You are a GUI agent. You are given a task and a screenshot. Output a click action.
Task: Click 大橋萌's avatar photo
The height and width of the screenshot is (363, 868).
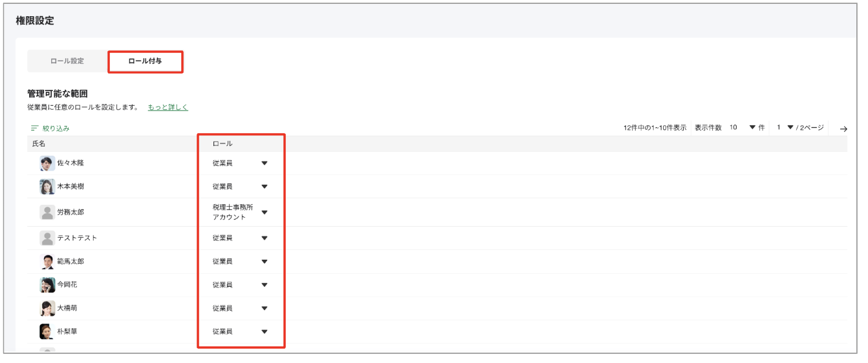45,308
